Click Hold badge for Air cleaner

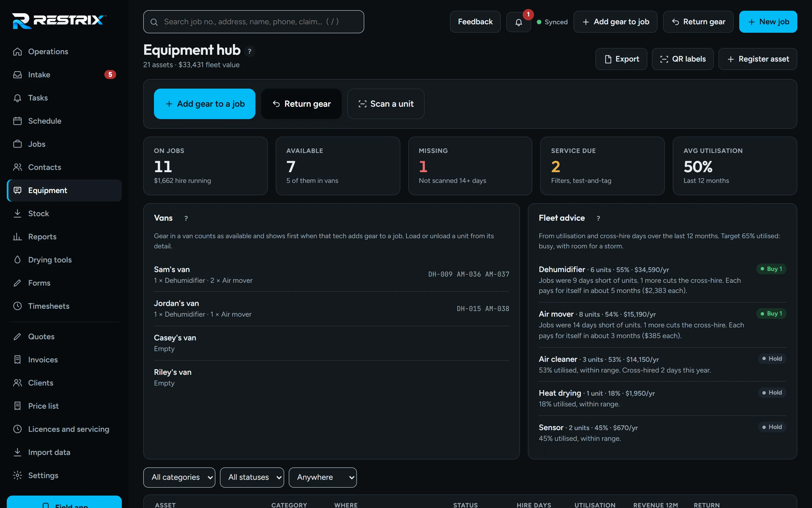coord(772,358)
